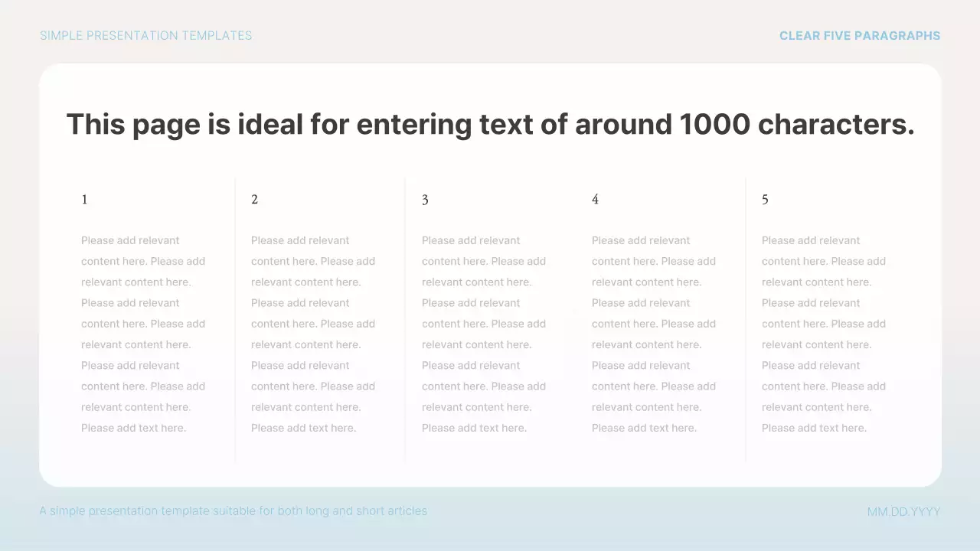Click the SIMPLE PRESENTATION TEMPLATES header label
The width and height of the screenshot is (980, 551).
[x=145, y=35]
